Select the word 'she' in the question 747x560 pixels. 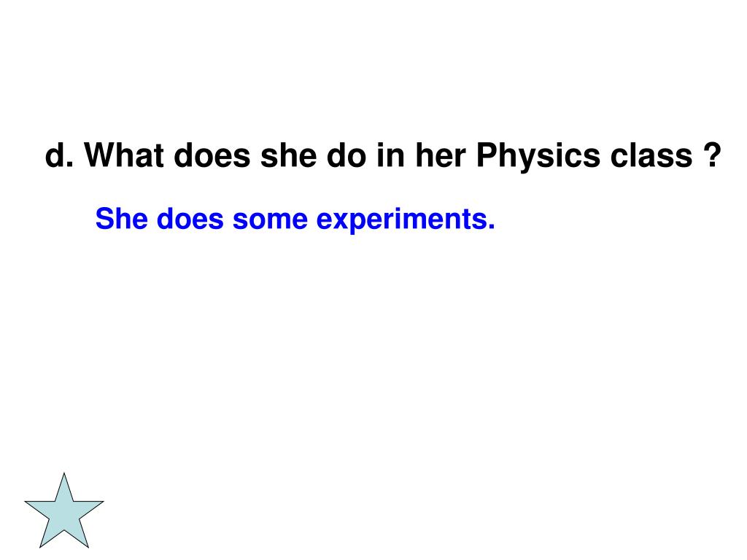point(289,155)
